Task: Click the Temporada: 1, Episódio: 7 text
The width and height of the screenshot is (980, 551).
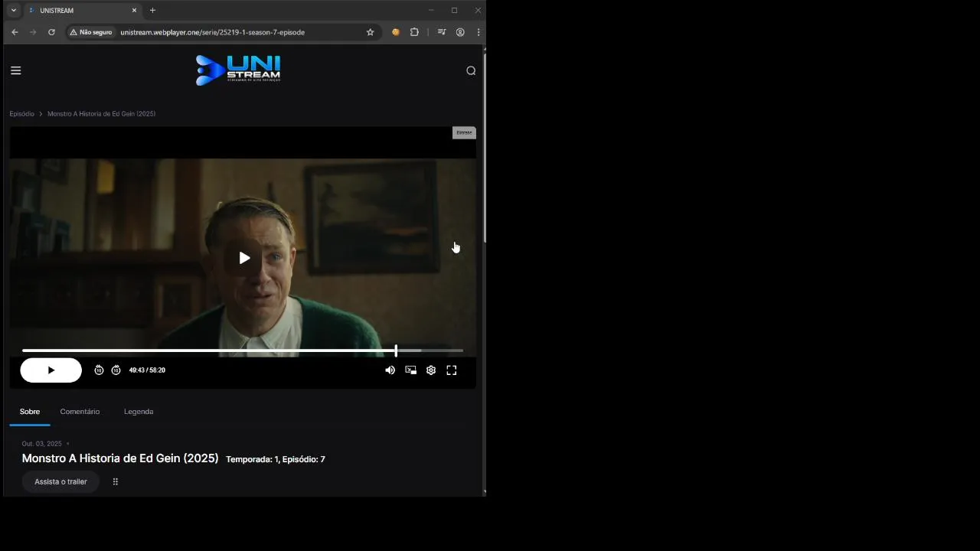Action: (276, 459)
